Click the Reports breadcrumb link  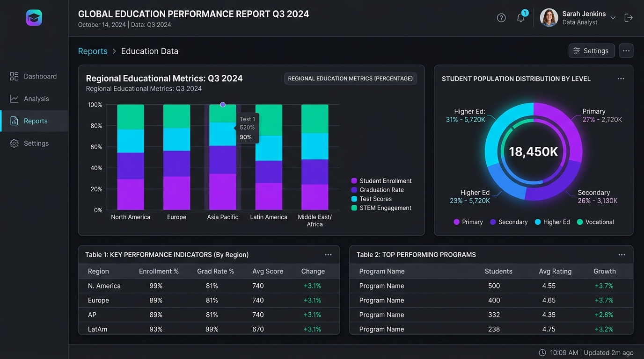tap(93, 51)
